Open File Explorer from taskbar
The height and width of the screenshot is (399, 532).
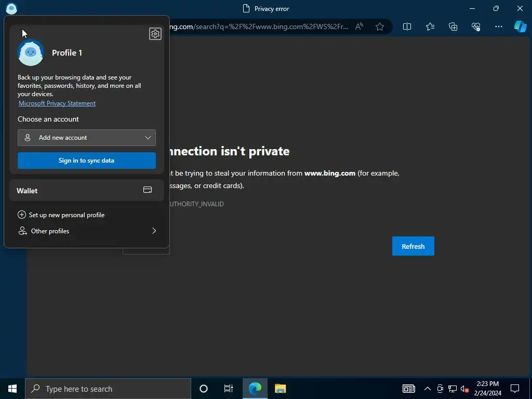tap(280, 389)
